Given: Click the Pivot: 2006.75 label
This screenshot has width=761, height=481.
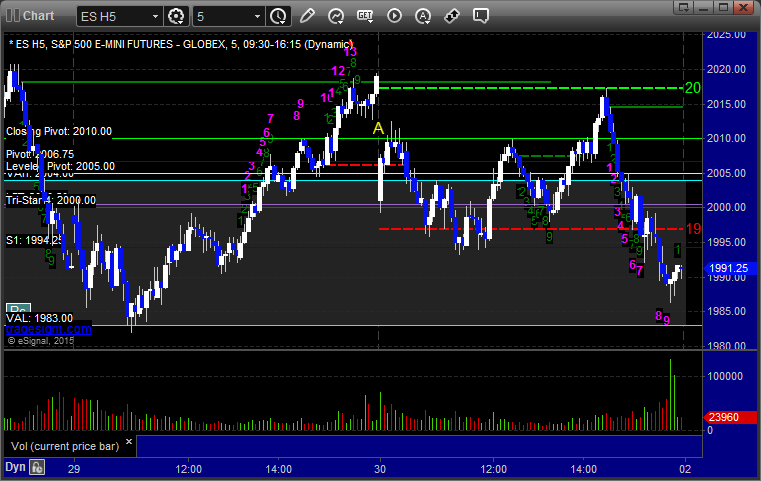Looking at the screenshot, I should click(40, 154).
